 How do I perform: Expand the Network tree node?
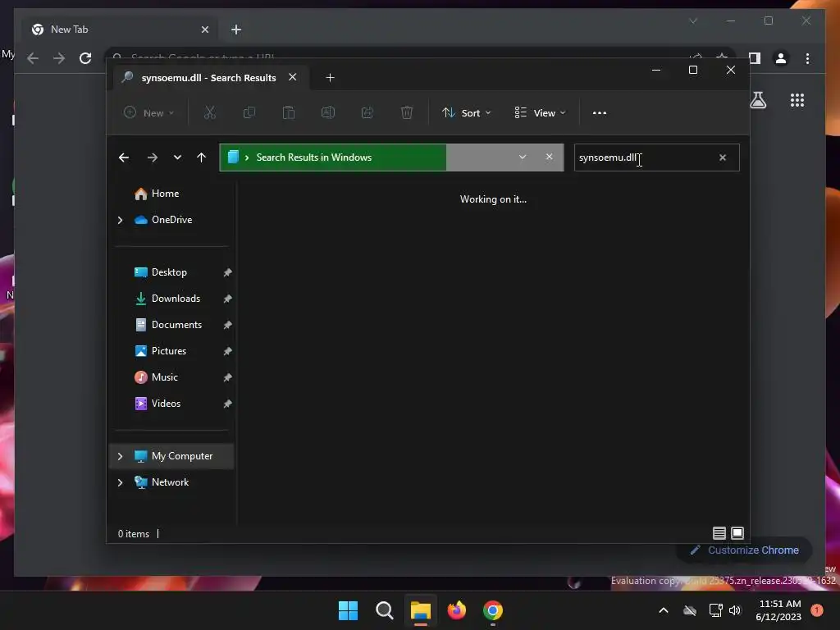click(x=120, y=482)
